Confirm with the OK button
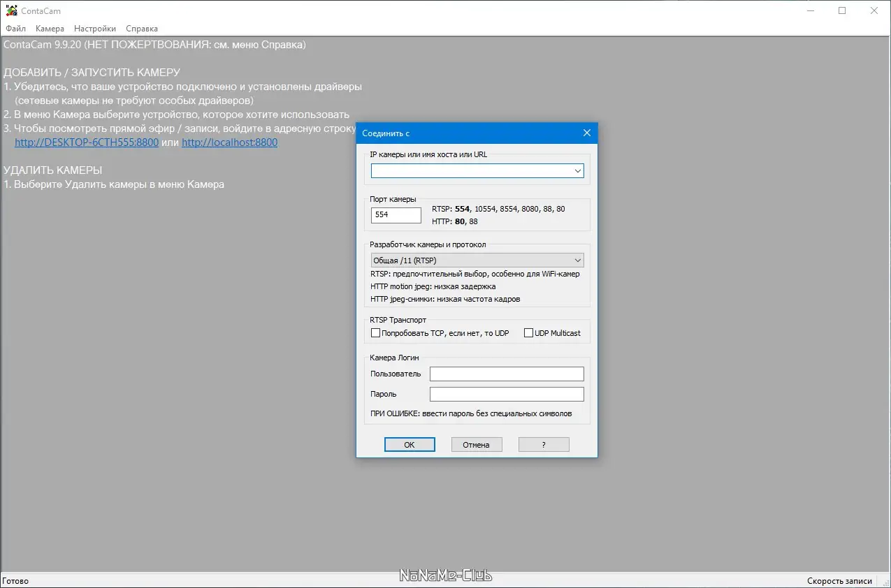 point(410,444)
